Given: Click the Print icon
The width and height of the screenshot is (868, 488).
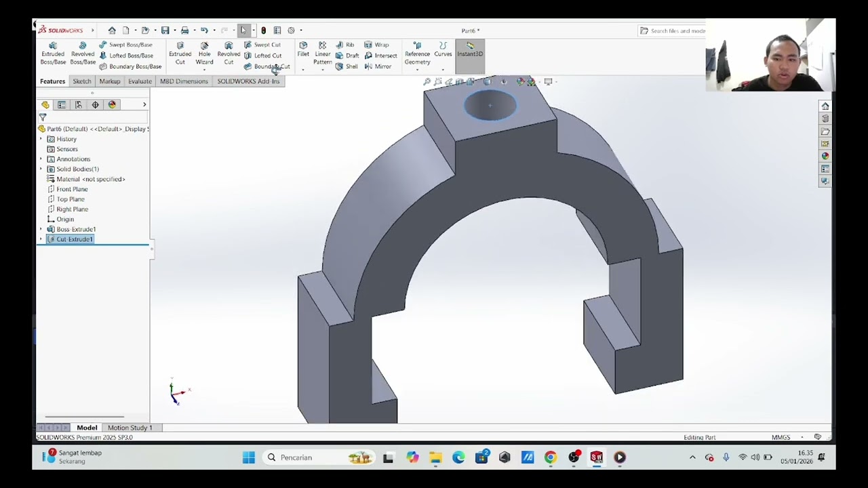Looking at the screenshot, I should point(184,30).
